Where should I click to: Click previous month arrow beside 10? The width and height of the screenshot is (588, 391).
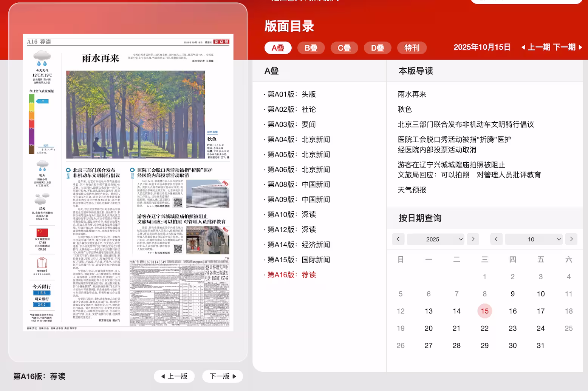[496, 239]
